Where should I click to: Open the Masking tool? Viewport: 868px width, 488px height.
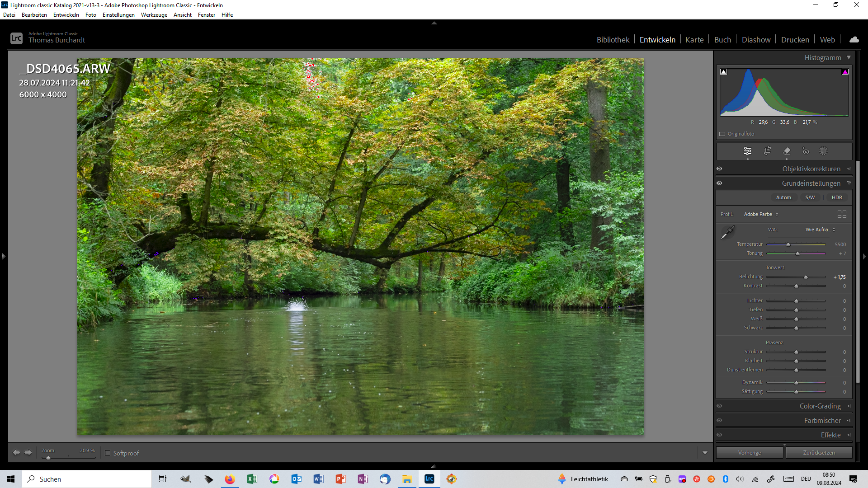(824, 151)
